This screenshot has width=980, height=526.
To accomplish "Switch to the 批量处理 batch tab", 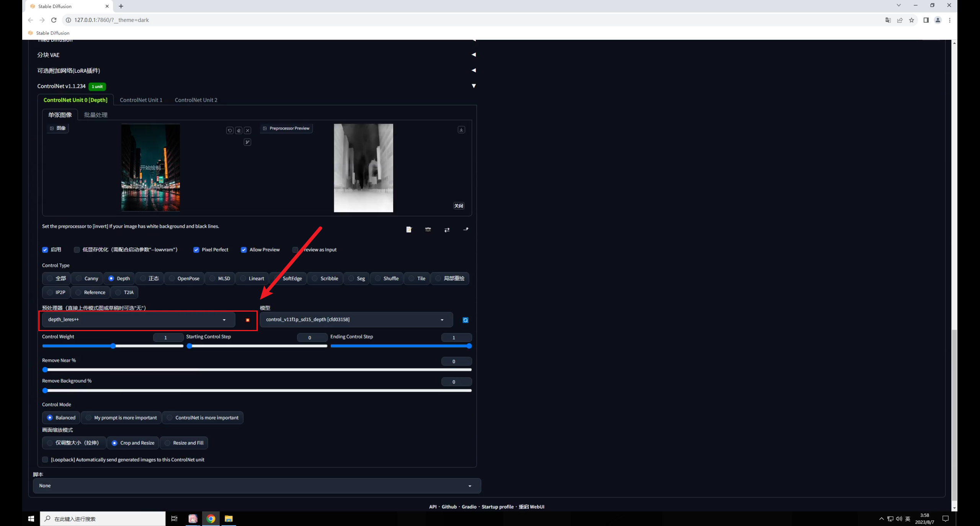I will point(96,115).
